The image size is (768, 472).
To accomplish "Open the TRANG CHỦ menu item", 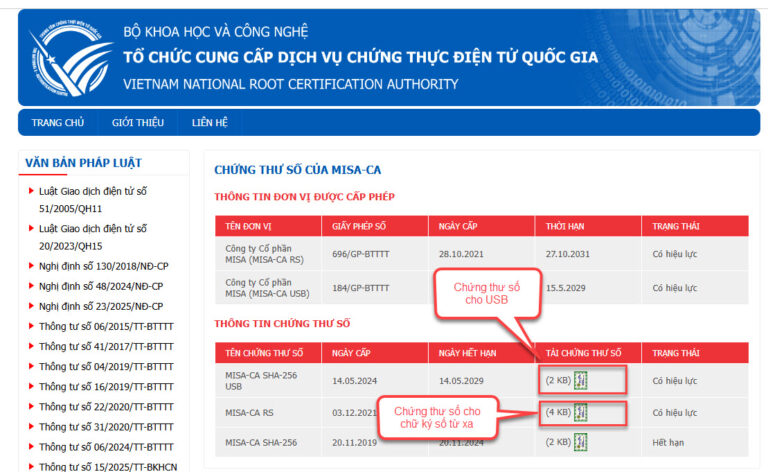I will (58, 122).
